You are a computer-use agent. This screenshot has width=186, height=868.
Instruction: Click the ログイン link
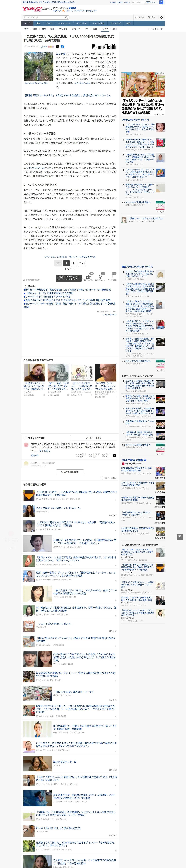(x=57, y=11)
